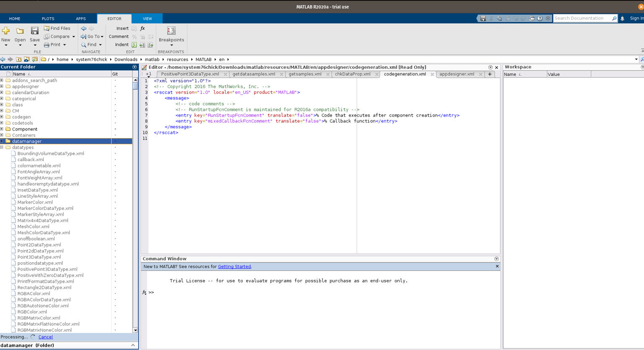The image size is (644, 350).
Task: Insert a function using the fx icon
Action: tap(143, 28)
